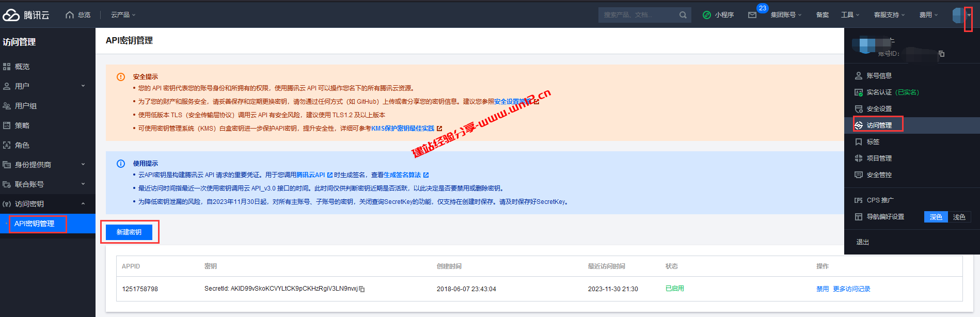
Task: Click the Tencent Cloud logo
Action: coord(26,15)
